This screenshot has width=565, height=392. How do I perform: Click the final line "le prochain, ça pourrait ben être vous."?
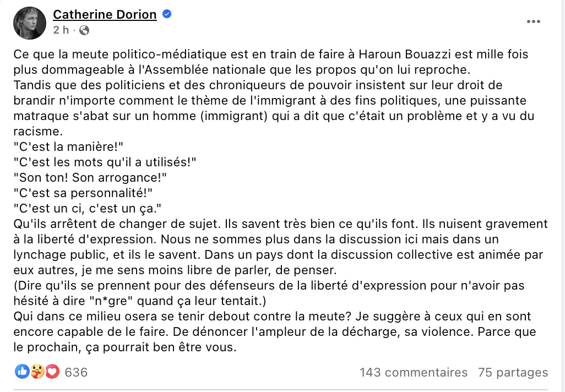pos(125,347)
